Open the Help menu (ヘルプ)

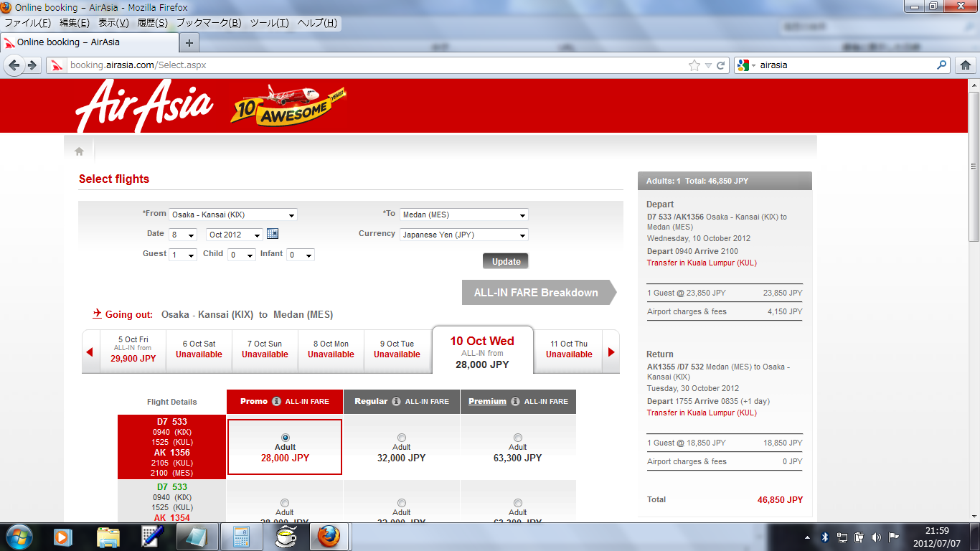pyautogui.click(x=317, y=23)
